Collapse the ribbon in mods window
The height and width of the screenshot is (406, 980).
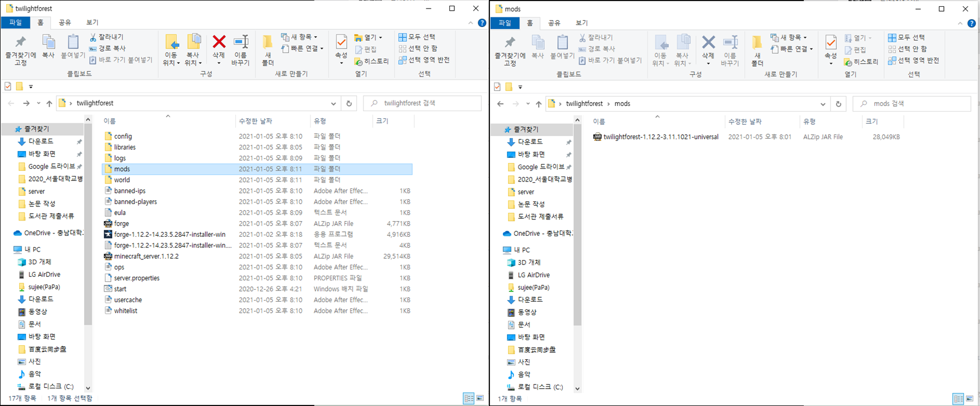[x=960, y=24]
